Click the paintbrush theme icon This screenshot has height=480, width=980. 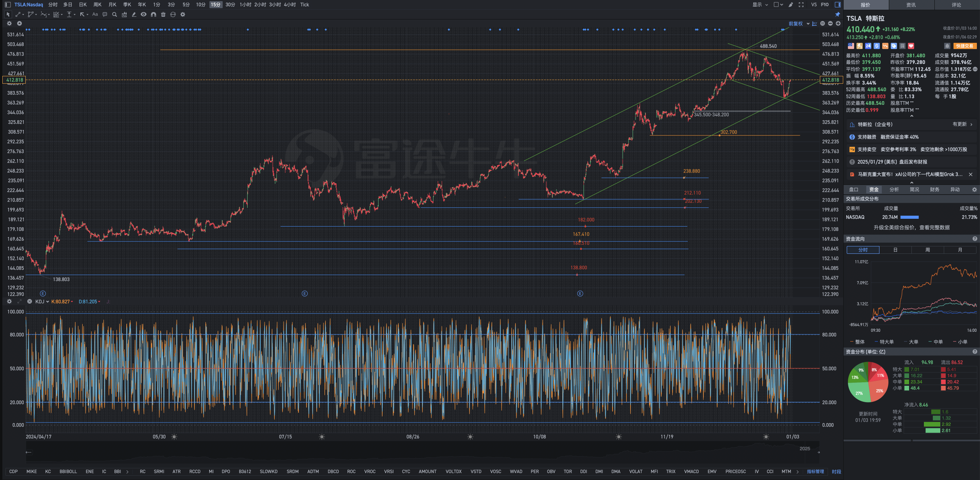[791, 5]
